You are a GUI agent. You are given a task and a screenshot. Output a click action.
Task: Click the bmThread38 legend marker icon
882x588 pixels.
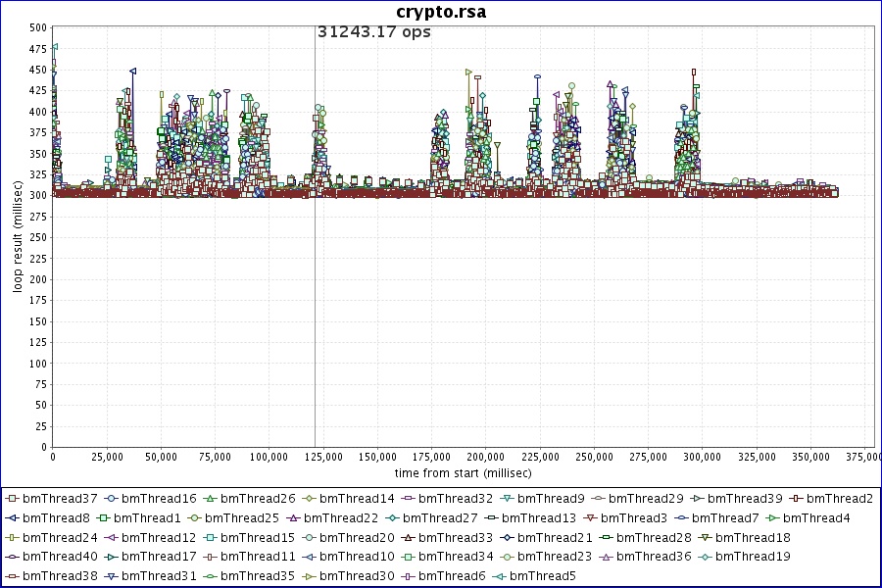click(x=12, y=576)
